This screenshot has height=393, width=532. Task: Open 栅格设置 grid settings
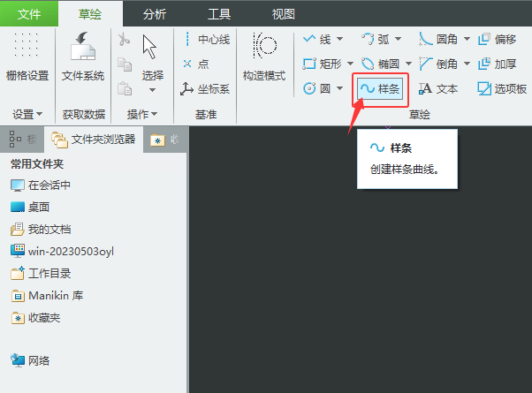(27, 57)
